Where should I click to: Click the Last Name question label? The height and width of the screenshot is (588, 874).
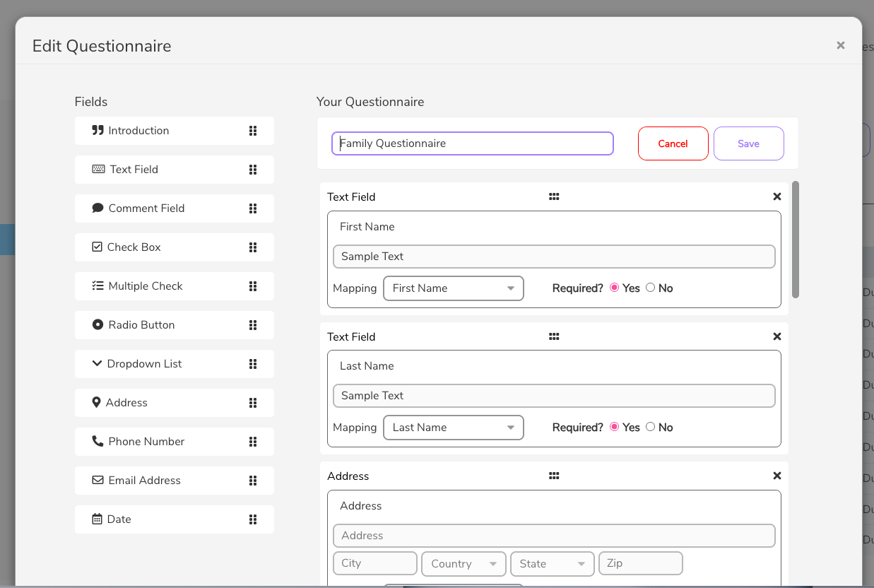point(367,366)
